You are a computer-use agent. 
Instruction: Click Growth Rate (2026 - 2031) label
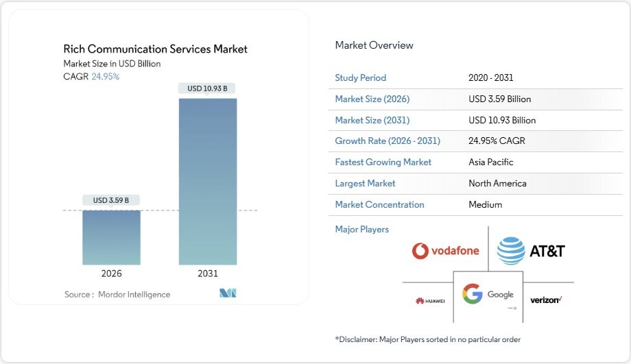(x=388, y=141)
